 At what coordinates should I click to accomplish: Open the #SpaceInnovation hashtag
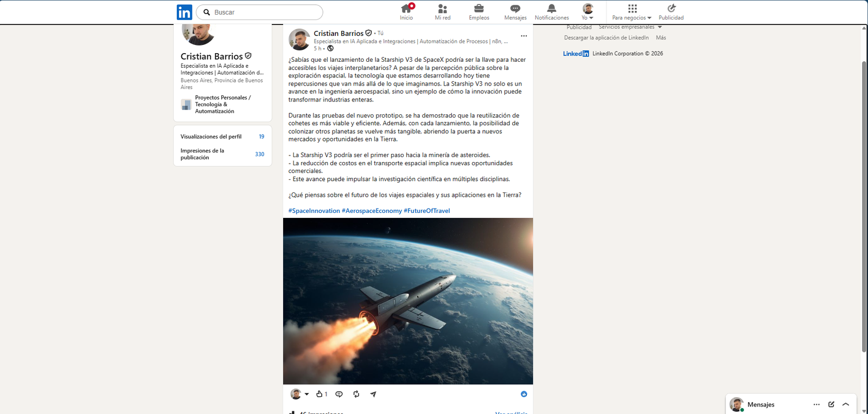[x=314, y=211]
